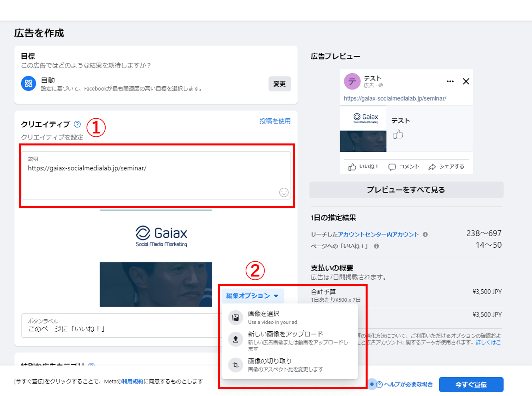Click ヘルプが必要な場合 help link
Image resolution: width=532 pixels, height=396 pixels.
tap(408, 384)
